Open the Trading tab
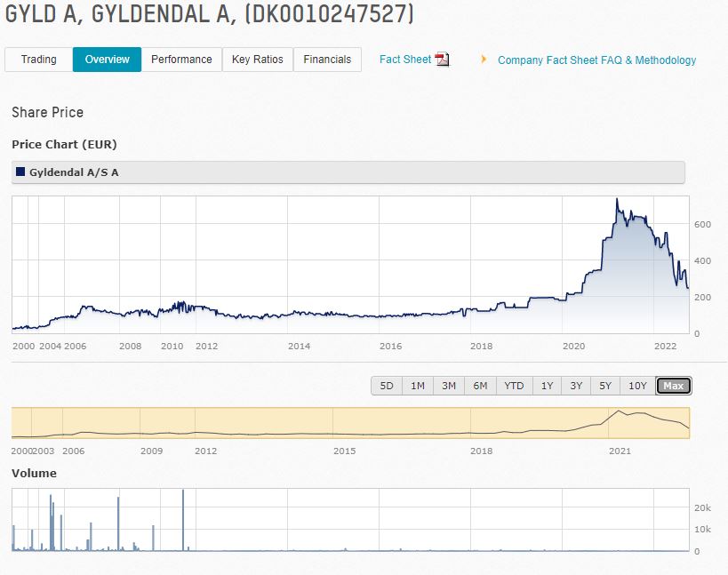 [37, 60]
